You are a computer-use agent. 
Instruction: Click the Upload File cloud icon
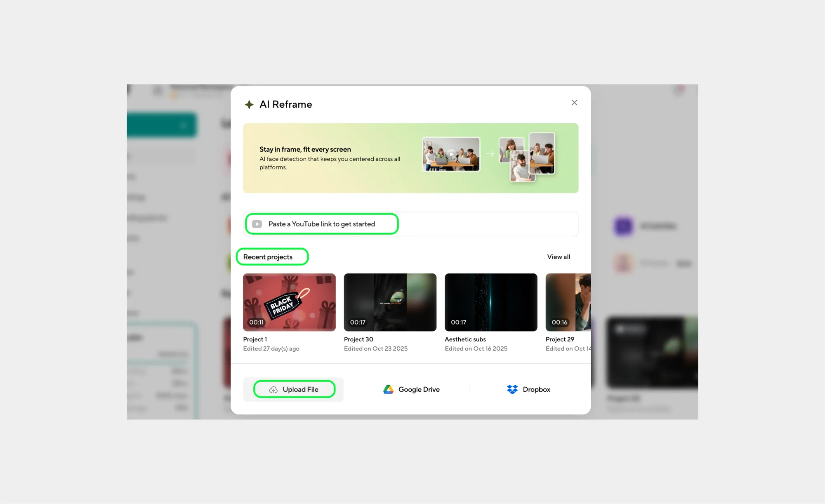click(x=273, y=390)
